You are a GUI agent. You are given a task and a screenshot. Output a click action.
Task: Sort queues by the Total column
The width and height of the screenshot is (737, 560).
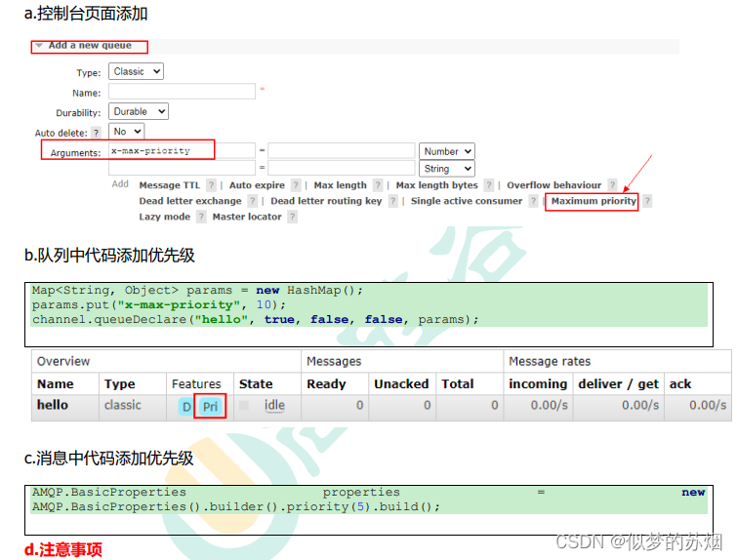pos(458,384)
